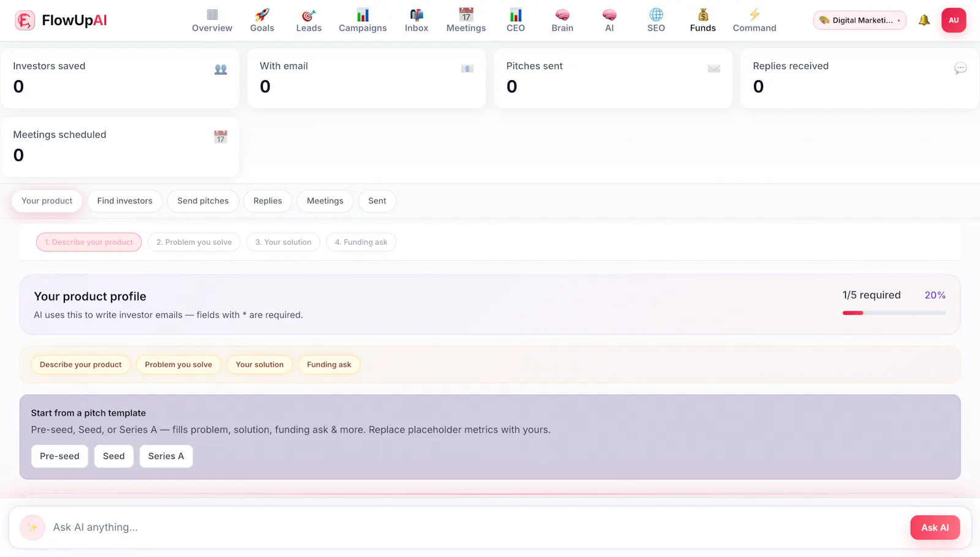Image resolution: width=980 pixels, height=557 pixels.
Task: Select step 3. Your solution
Action: tap(284, 242)
